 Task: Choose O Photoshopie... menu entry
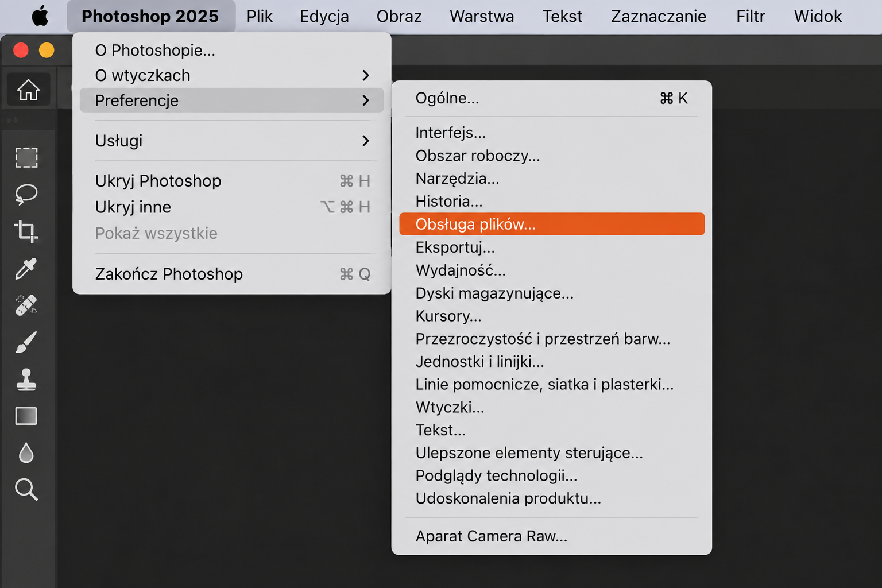click(x=231, y=51)
